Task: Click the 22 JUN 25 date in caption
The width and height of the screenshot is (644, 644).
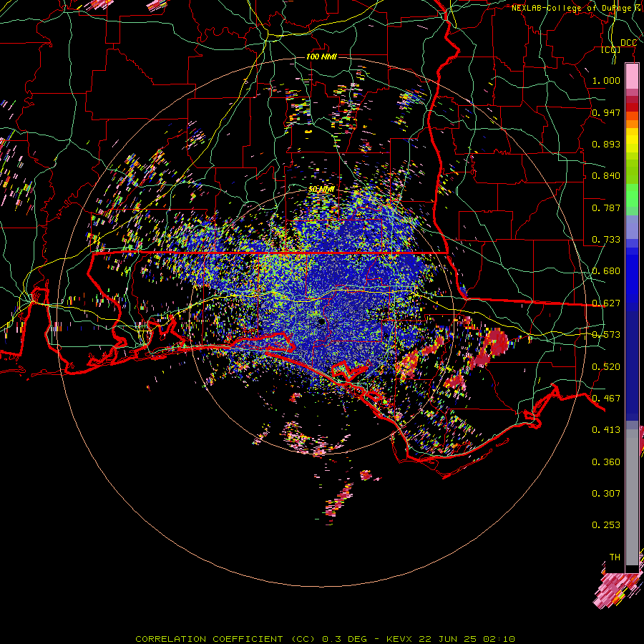Action: coord(448,639)
